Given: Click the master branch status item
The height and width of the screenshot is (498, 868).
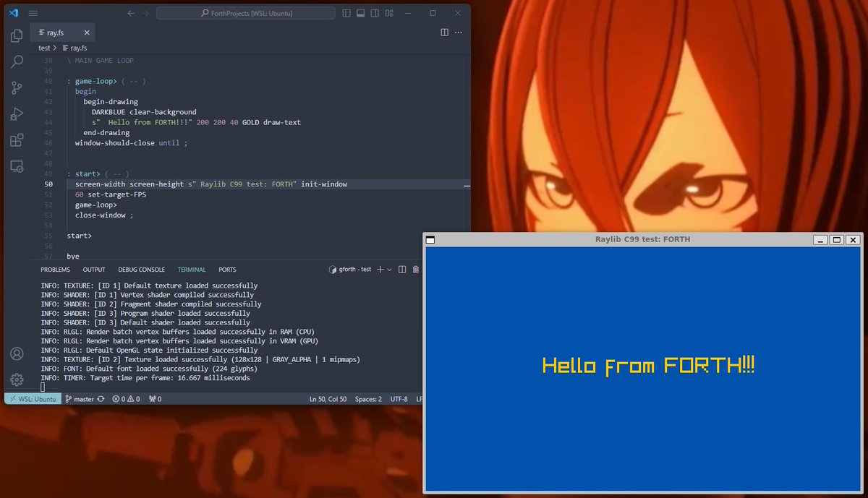Looking at the screenshot, I should (x=80, y=399).
